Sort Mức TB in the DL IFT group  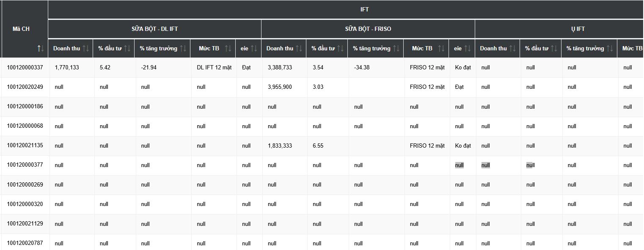tap(228, 49)
